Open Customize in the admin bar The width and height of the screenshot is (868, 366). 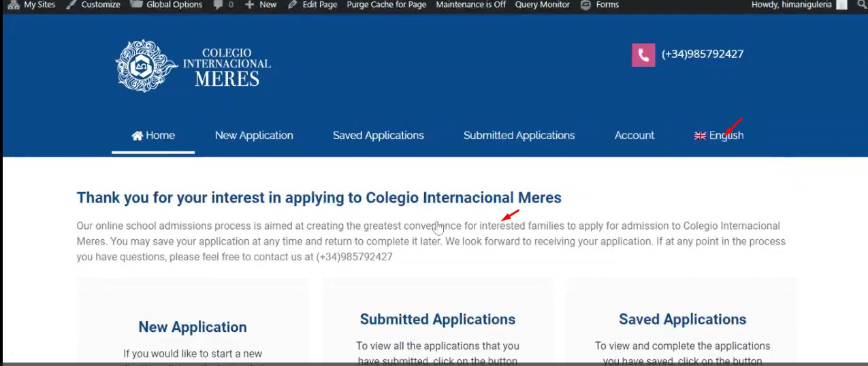[93, 5]
